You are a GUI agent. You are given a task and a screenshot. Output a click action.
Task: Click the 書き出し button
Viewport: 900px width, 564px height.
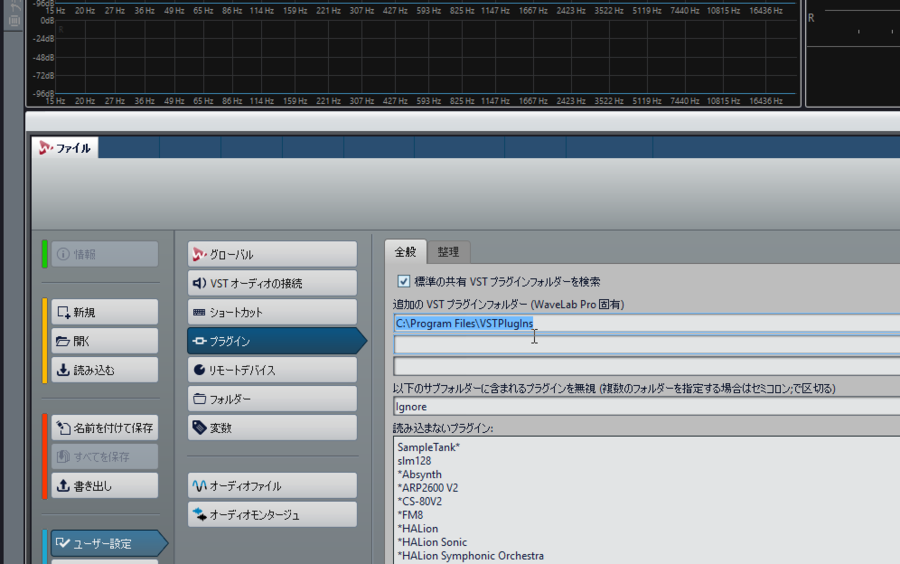pyautogui.click(x=104, y=486)
